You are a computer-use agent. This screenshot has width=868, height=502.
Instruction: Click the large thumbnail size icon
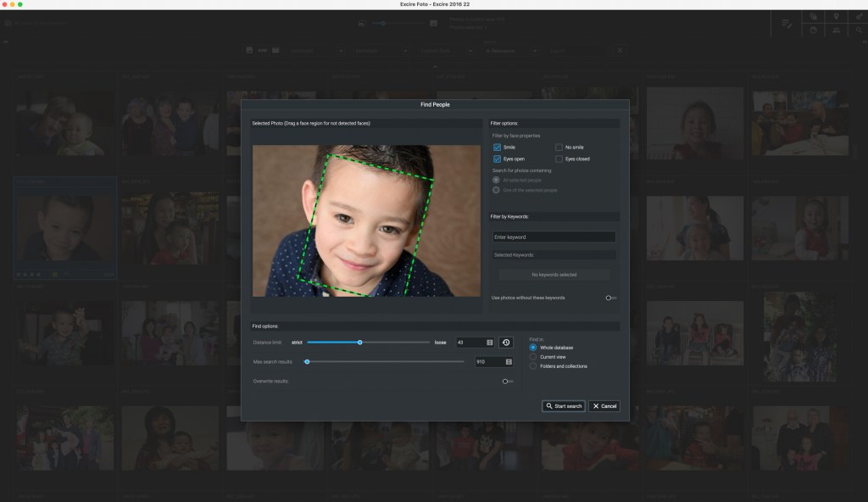point(433,23)
